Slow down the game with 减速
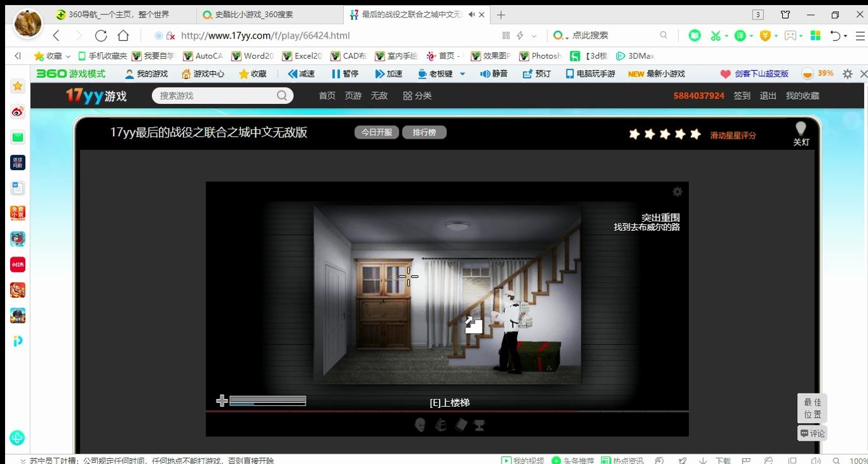 [302, 74]
